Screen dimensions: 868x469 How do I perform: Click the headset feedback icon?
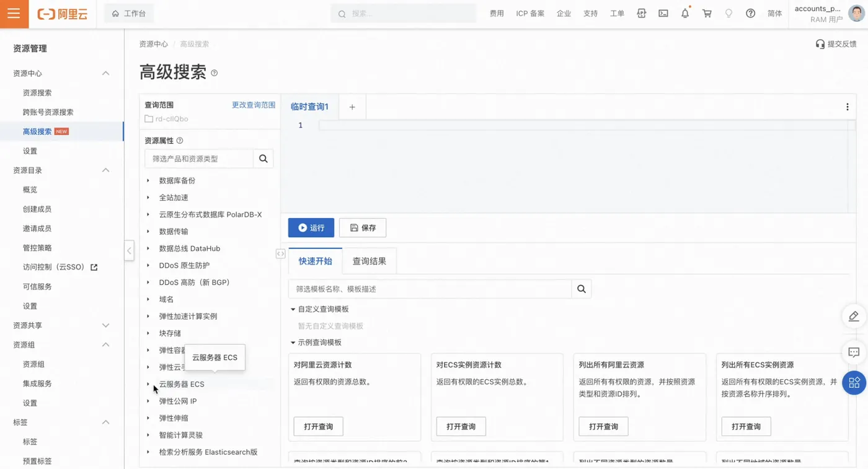click(820, 44)
